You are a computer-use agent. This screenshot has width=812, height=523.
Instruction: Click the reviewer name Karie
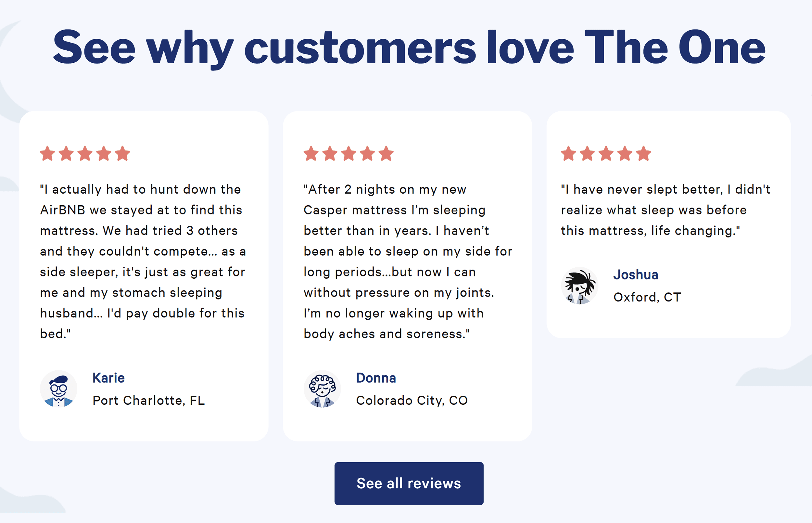click(108, 378)
